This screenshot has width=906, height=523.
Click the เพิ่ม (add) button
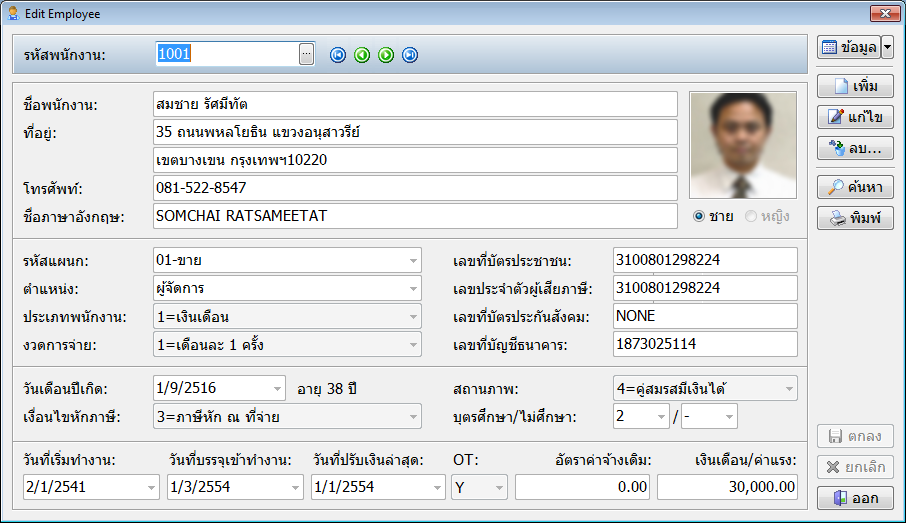click(855, 87)
